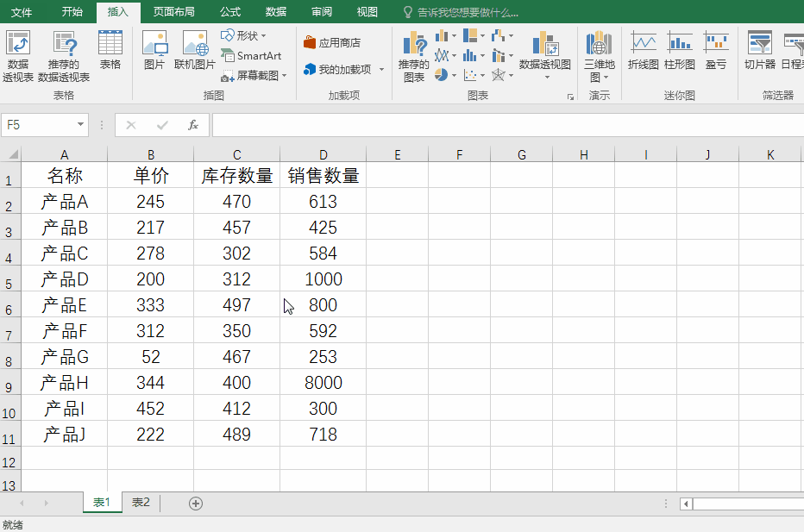Screen dimensions: 804x532
Task: Insert a Win/Loss sparkline (盈亏)
Action: pos(716,50)
